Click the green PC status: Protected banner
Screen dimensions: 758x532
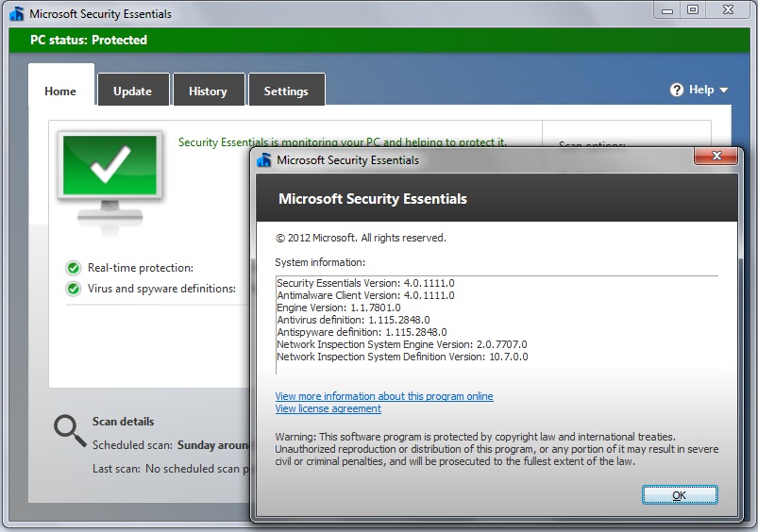pyautogui.click(x=378, y=41)
